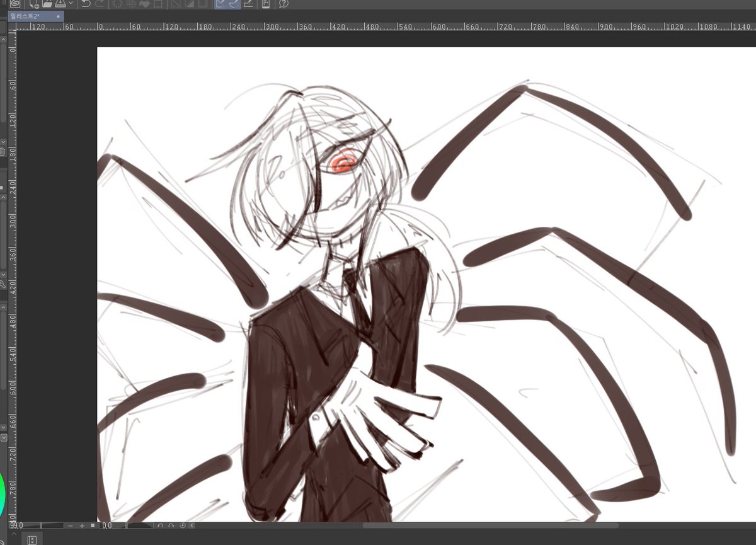Click the horizontal ruler above canvas
The height and width of the screenshot is (545, 756).
[386, 27]
